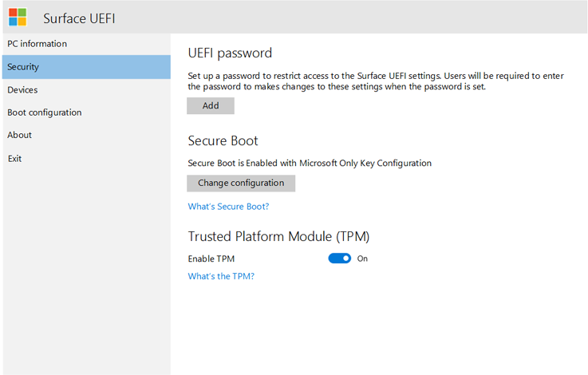
Task: Open the PC information section
Action: click(x=37, y=44)
